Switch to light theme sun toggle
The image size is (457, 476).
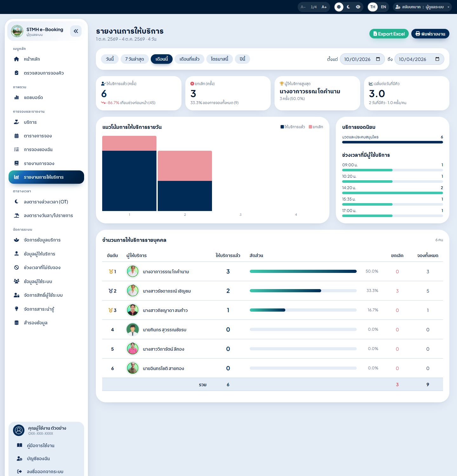click(339, 7)
